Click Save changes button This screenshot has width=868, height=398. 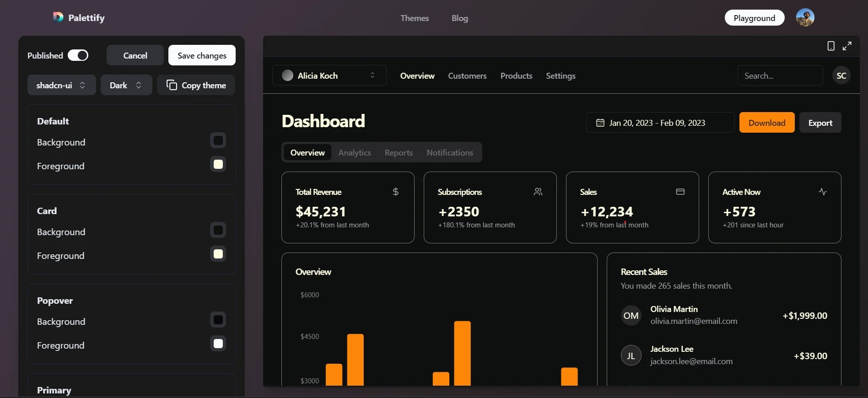202,55
